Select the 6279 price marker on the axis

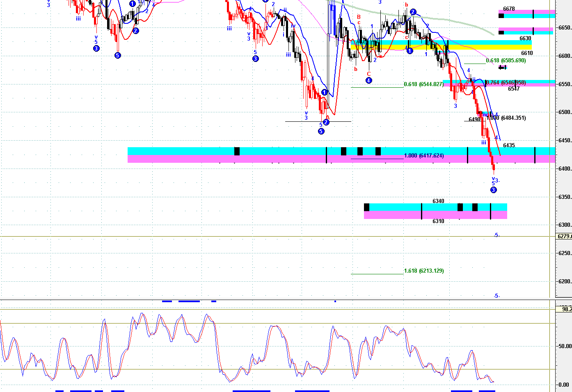[564, 237]
